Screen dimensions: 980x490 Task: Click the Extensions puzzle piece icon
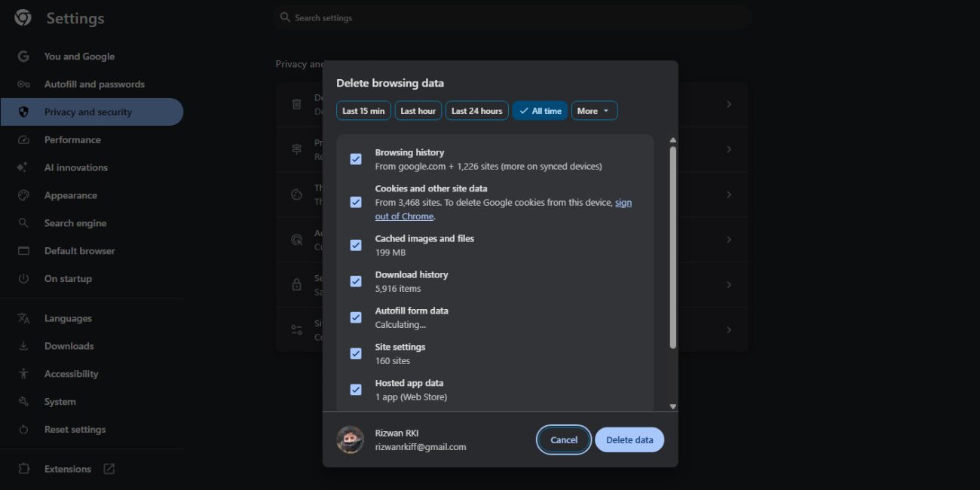(x=23, y=469)
